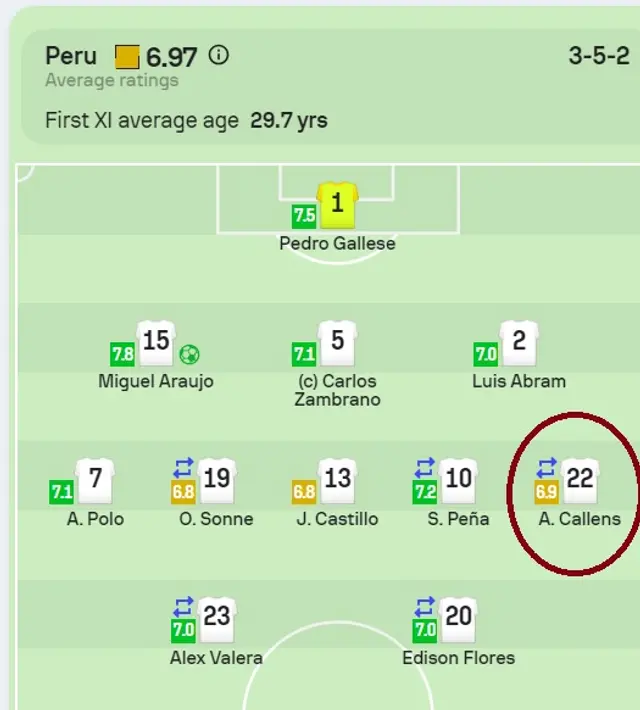Click the 7.8 rating badge for Araujo
Viewport: 640px width, 710px height.
[122, 354]
